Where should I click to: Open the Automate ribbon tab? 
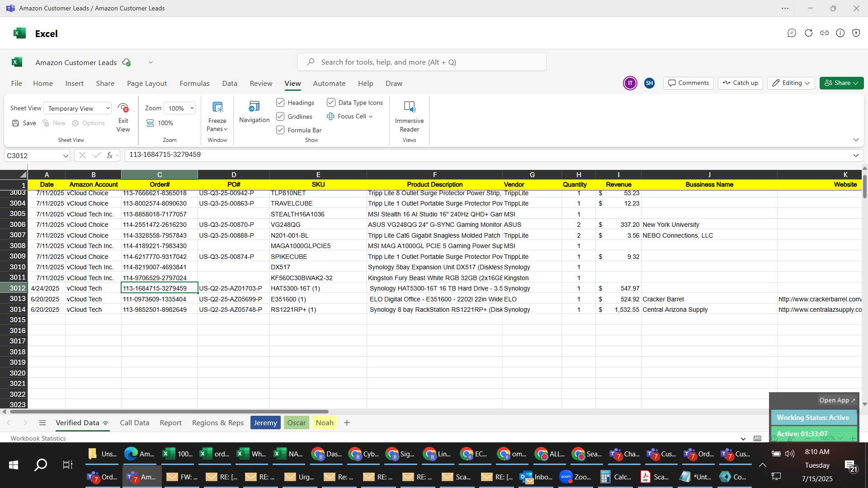[x=329, y=84]
